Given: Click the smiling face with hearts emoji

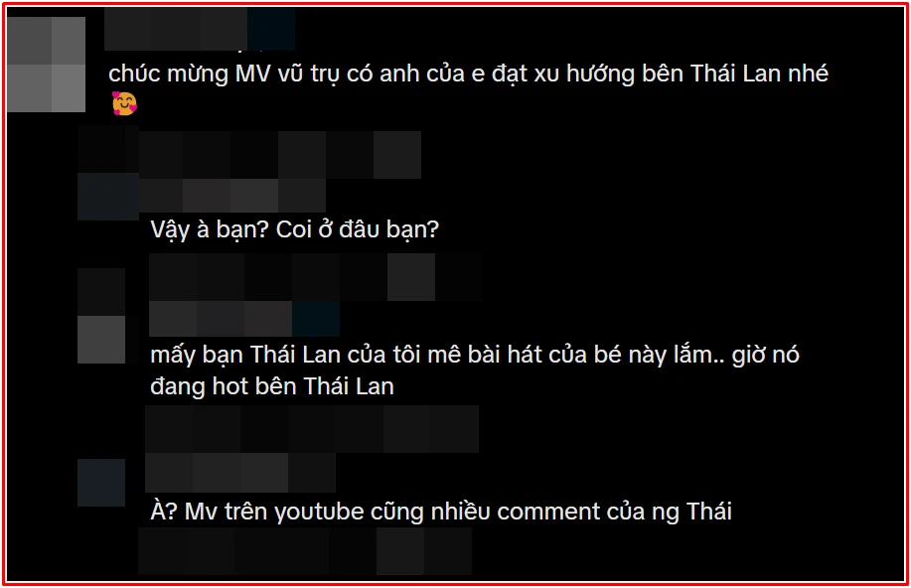Looking at the screenshot, I should pos(124,103).
